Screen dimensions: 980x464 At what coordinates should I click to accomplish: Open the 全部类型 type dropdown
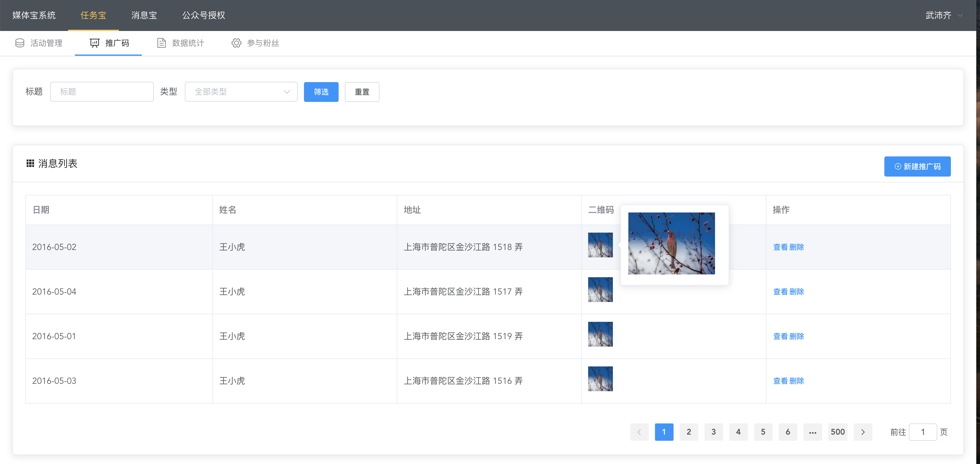coord(241,92)
